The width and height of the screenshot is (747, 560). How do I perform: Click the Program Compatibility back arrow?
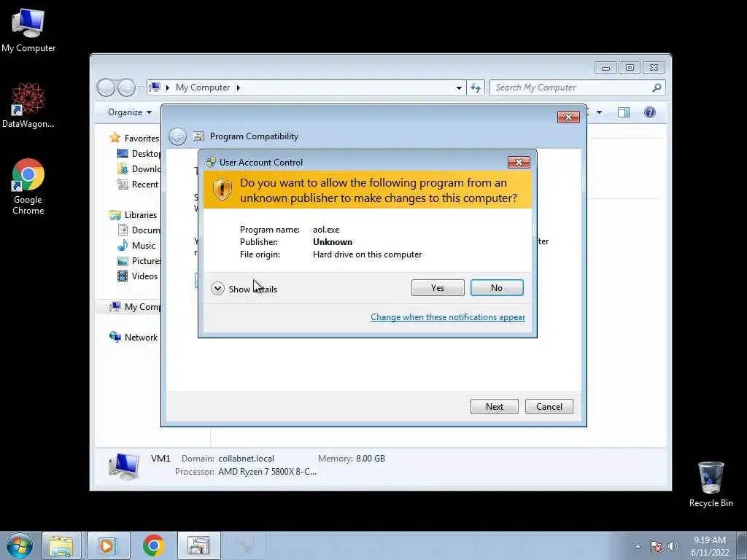[x=178, y=136]
